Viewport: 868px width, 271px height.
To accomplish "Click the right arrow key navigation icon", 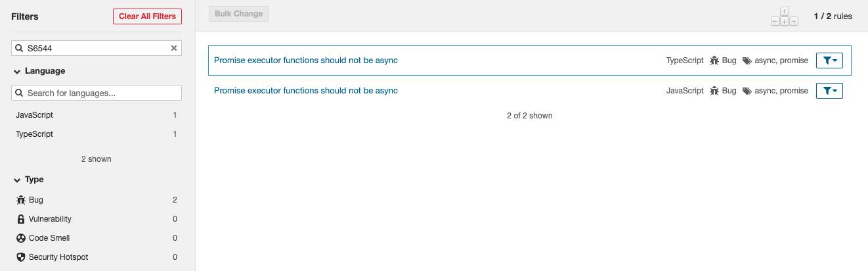I will point(794,22).
